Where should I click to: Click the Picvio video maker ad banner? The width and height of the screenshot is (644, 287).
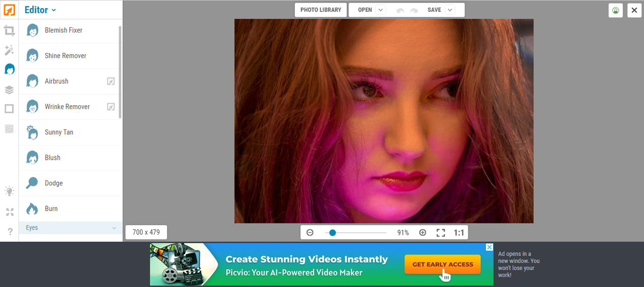(321, 265)
